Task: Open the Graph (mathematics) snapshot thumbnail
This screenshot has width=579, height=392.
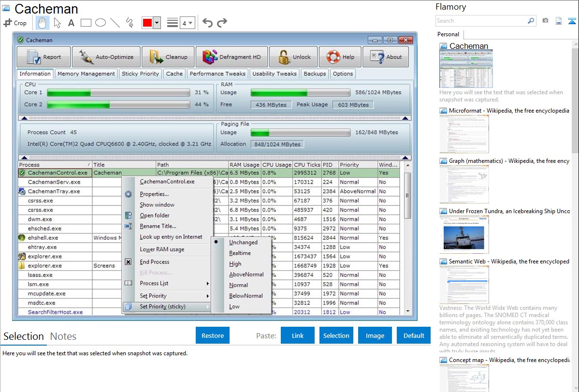Action: click(464, 185)
